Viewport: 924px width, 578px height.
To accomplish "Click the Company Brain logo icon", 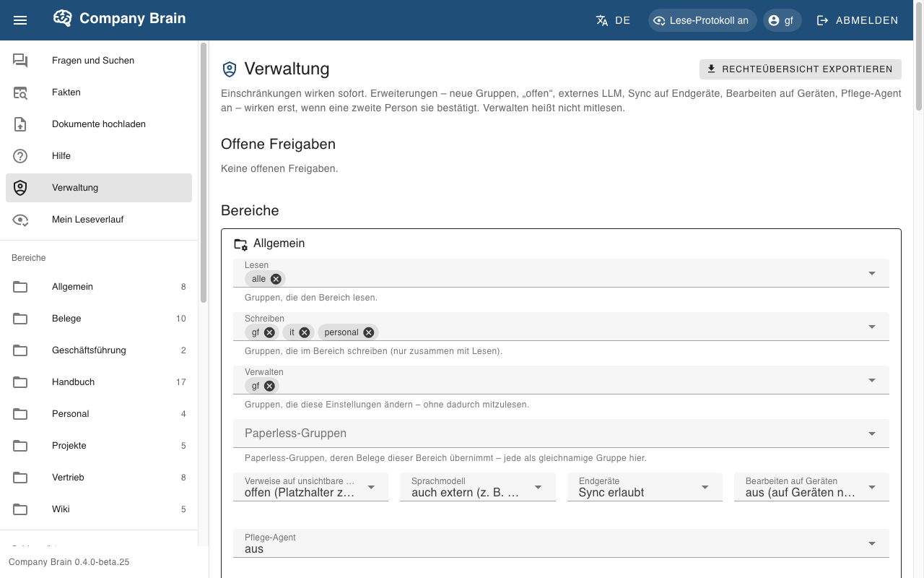I will [63, 19].
